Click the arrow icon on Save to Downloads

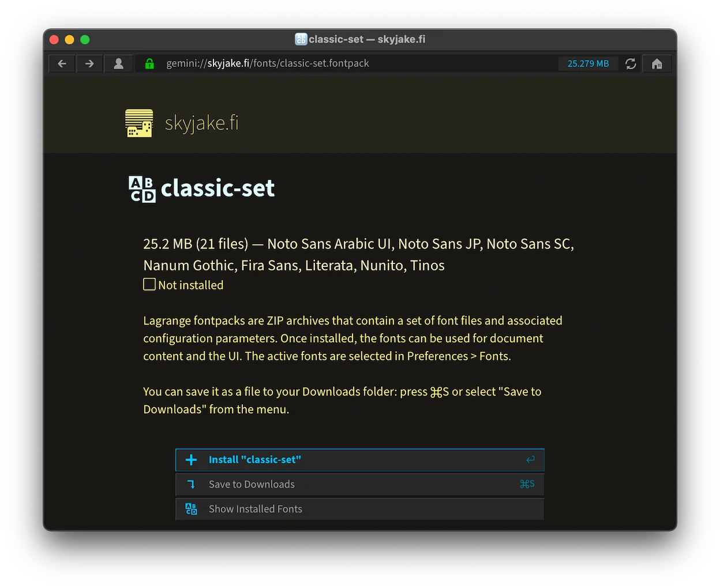pyautogui.click(x=192, y=484)
